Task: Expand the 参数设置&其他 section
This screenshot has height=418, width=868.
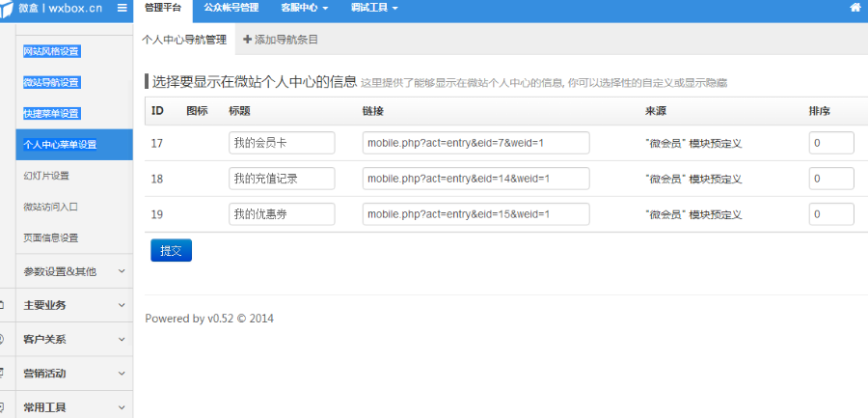Action: [x=74, y=271]
